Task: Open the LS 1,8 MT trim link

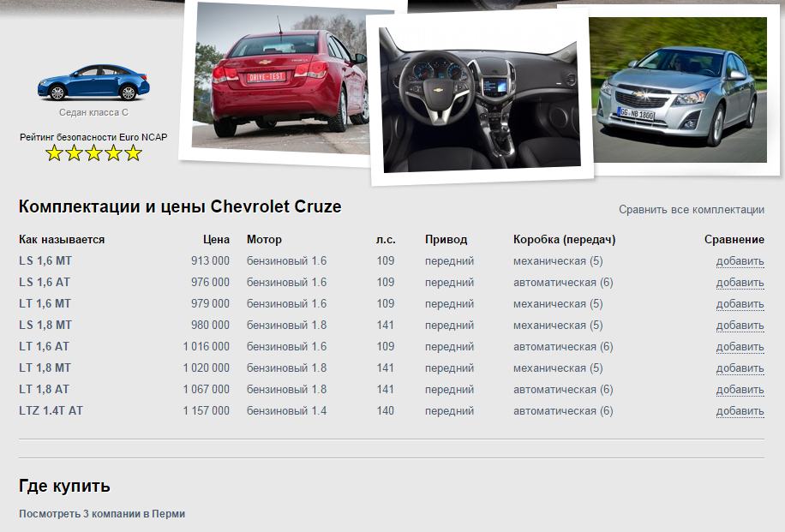Action: tap(45, 326)
